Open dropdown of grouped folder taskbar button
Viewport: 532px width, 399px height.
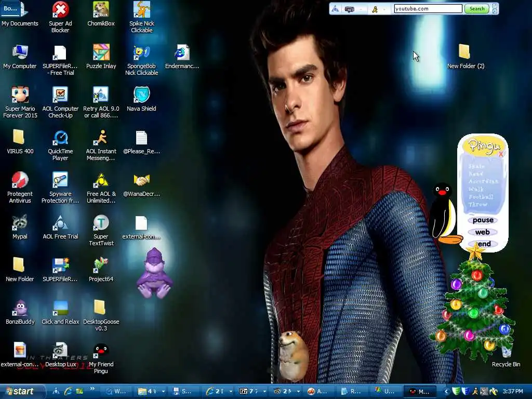[x=163, y=392]
